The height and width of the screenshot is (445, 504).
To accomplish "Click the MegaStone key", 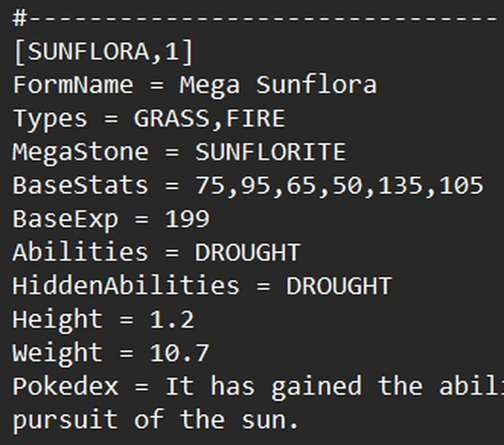I will click(80, 152).
